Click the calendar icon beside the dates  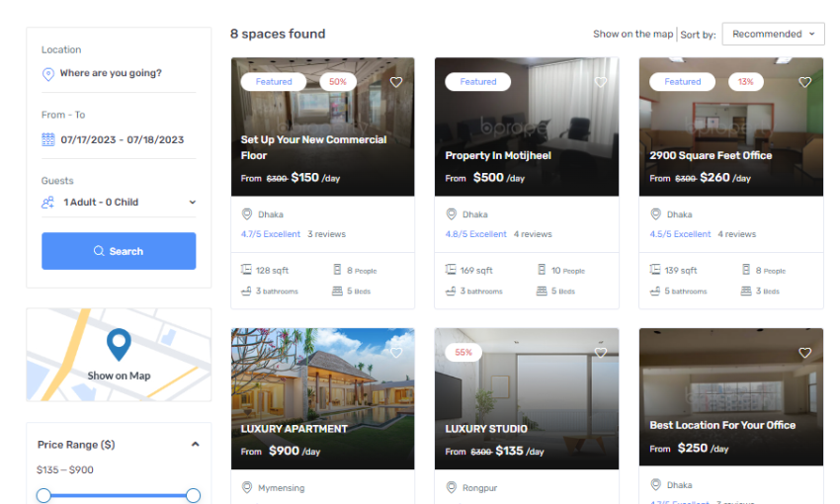pos(47,140)
